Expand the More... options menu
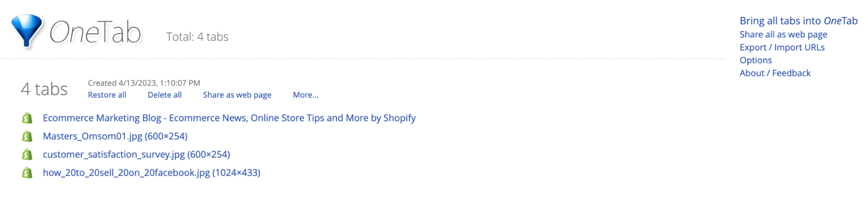Screen dimensions: 868x221 [x=305, y=95]
